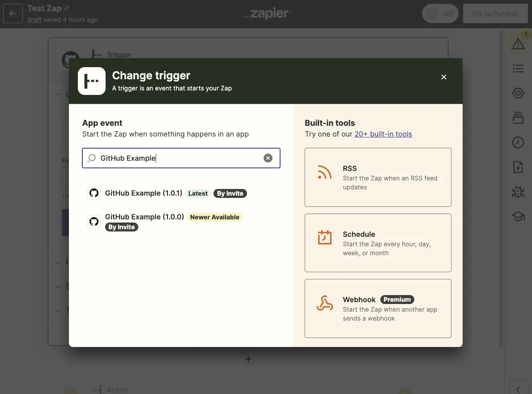Click the Latest badge

click(198, 193)
